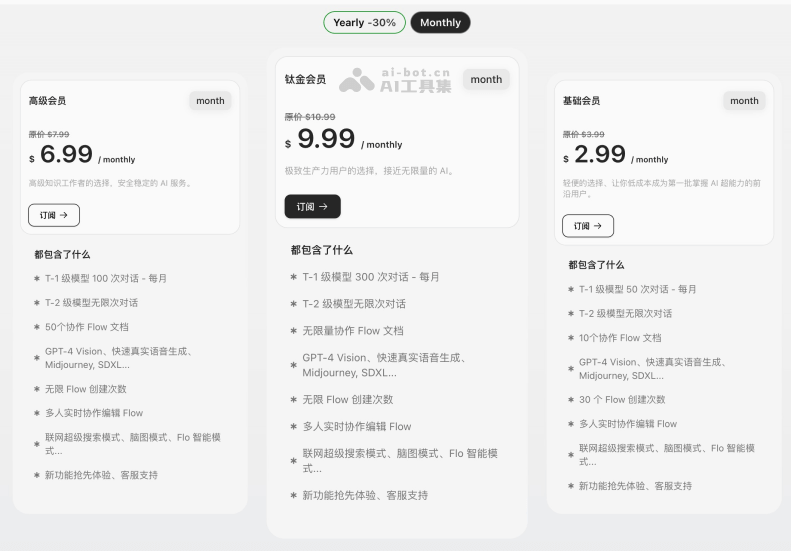This screenshot has height=551, width=791.
Task: Select the Monthly billing option
Action: [440, 22]
